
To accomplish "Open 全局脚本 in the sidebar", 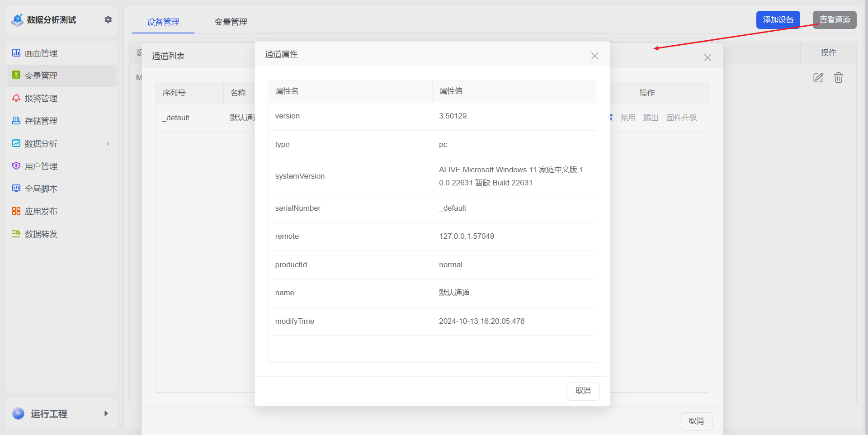I will pos(41,189).
